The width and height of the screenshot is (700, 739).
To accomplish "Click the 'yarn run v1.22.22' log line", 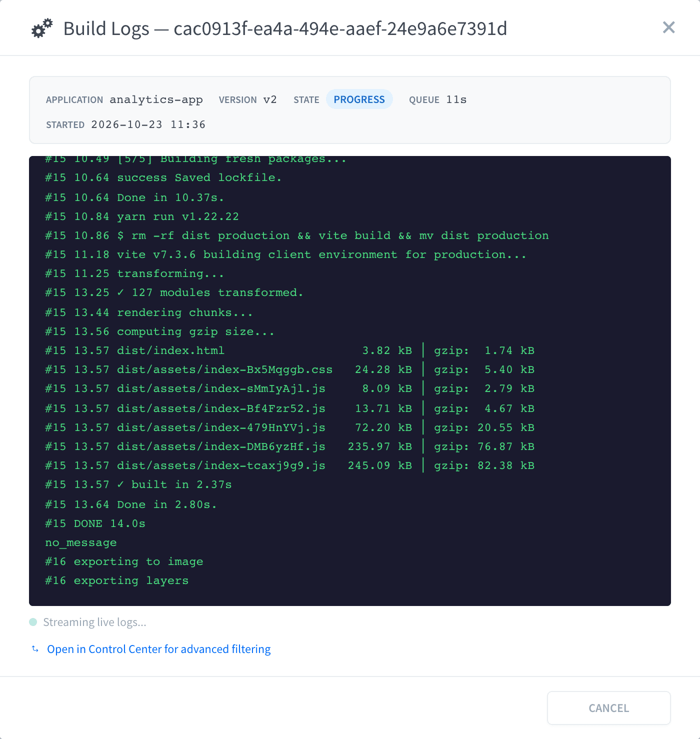I will coord(142,216).
